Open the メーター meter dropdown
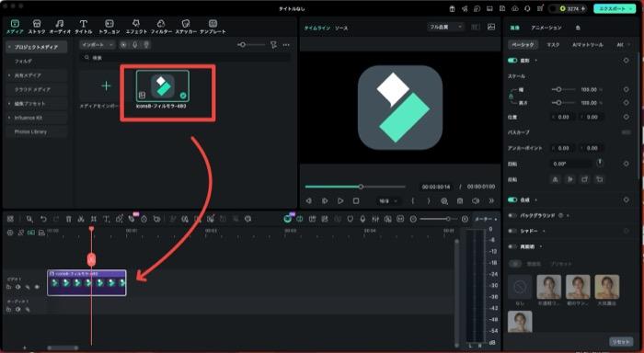Screen dimensions: 644x353 pos(486,219)
